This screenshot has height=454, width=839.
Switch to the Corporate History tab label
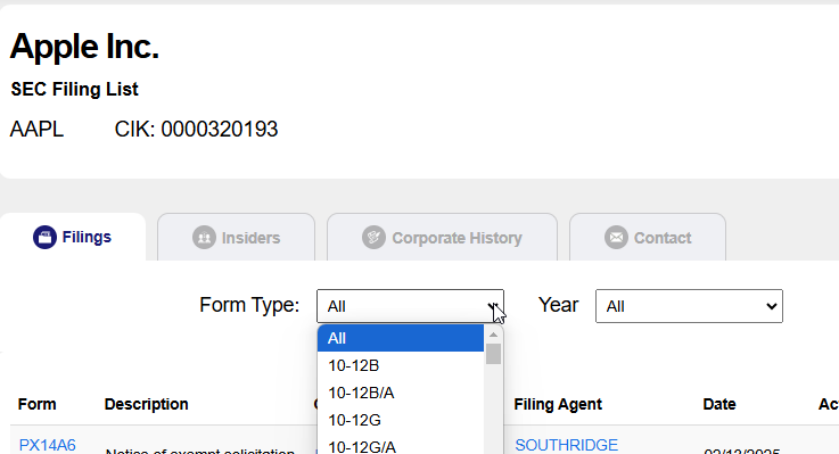click(457, 238)
